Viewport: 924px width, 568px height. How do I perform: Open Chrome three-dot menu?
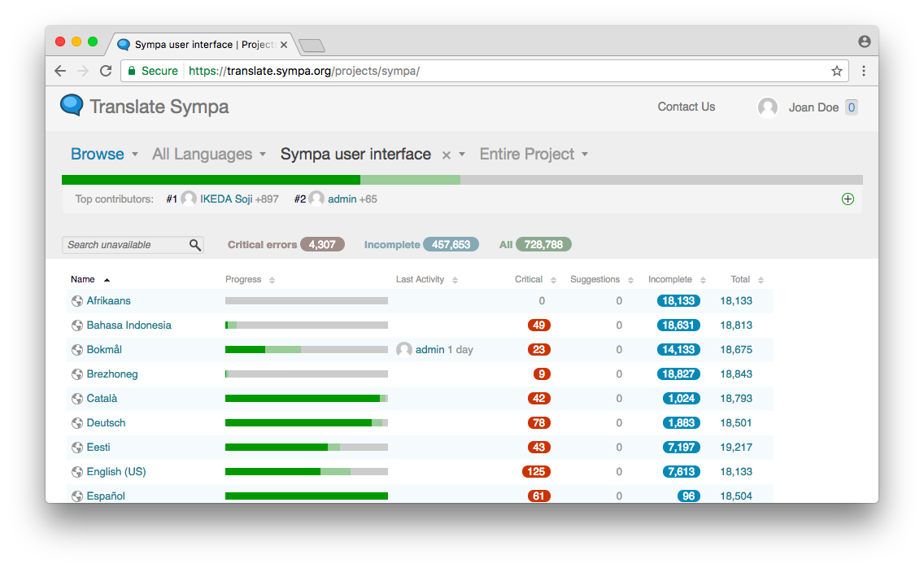point(863,71)
